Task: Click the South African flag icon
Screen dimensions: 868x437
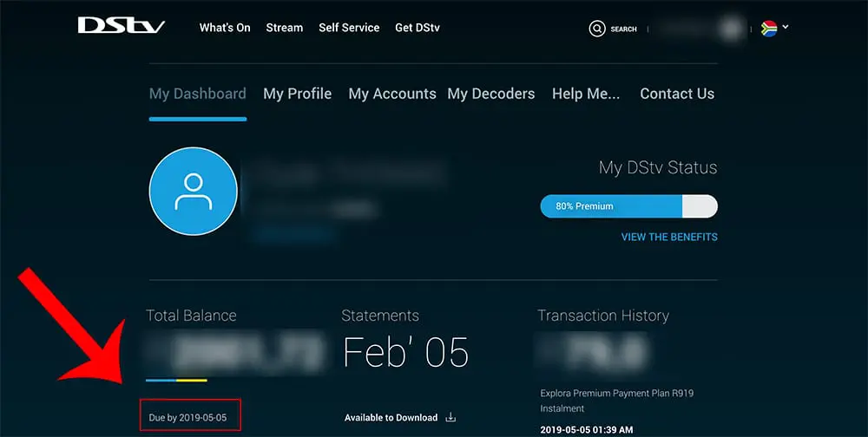Action: coord(769,29)
